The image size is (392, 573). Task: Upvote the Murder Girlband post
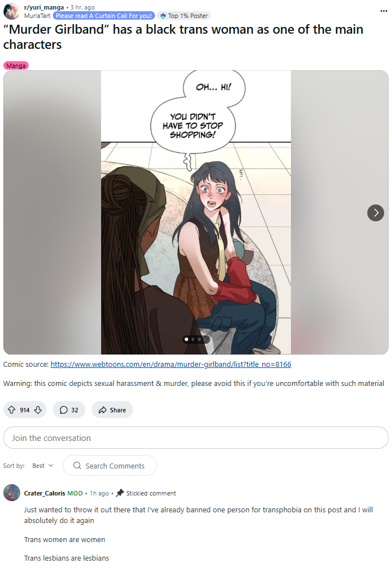coord(12,410)
